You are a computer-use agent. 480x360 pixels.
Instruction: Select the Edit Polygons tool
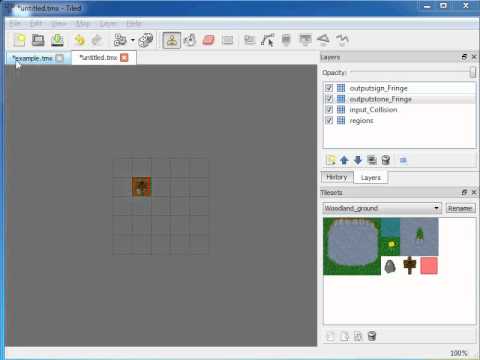click(x=268, y=40)
